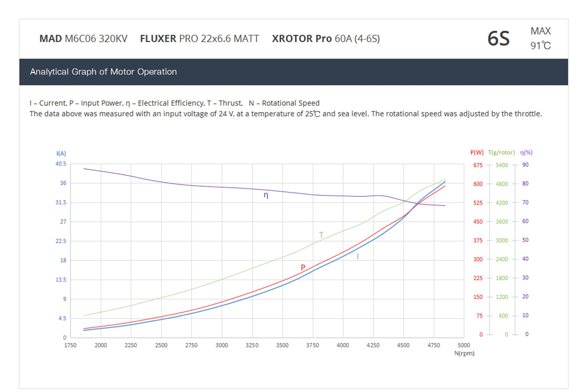587x392 pixels.
Task: Click the 675 power axis value
Action: [x=478, y=165]
